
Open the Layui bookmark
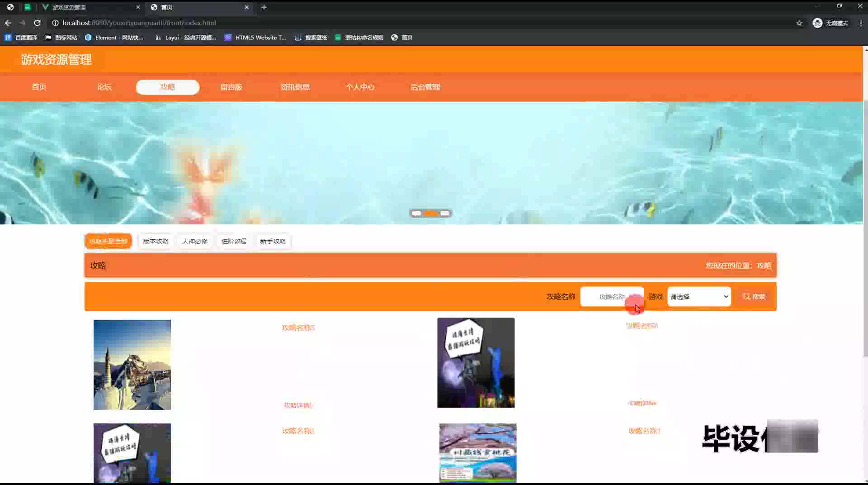click(x=185, y=38)
